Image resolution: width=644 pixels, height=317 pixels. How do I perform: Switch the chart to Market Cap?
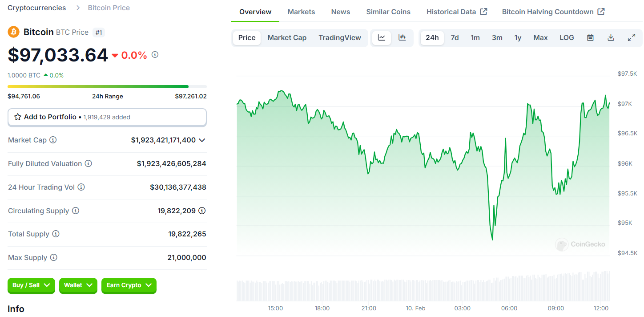tap(287, 38)
